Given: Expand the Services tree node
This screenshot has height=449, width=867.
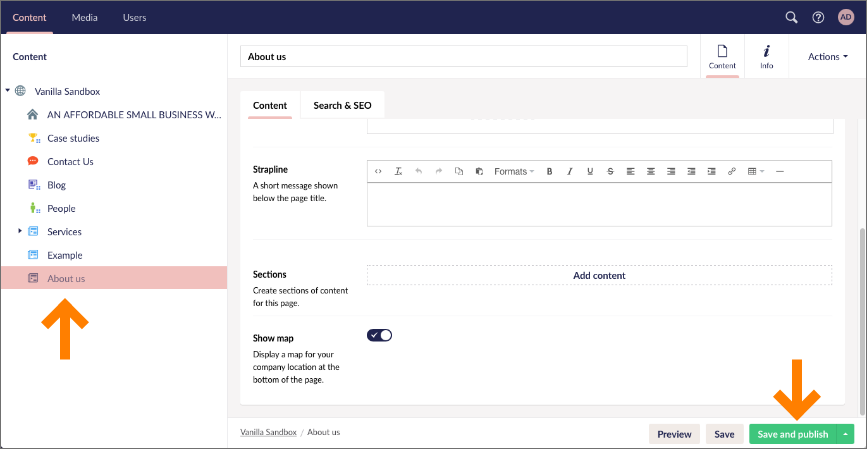Looking at the screenshot, I should coord(20,232).
